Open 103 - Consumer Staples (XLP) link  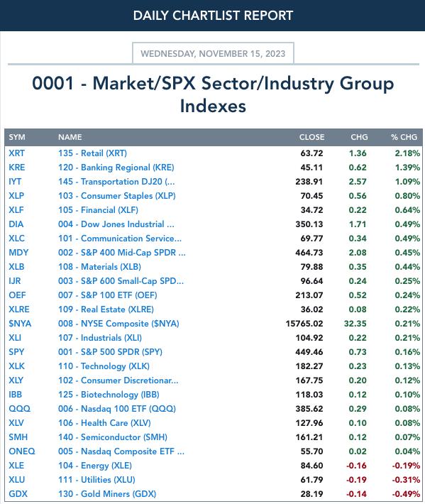pos(116,195)
